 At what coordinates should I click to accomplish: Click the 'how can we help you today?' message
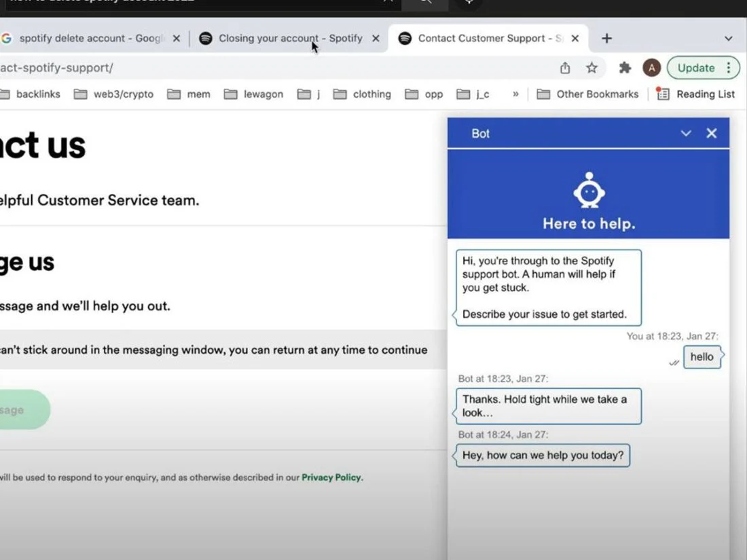coord(543,455)
